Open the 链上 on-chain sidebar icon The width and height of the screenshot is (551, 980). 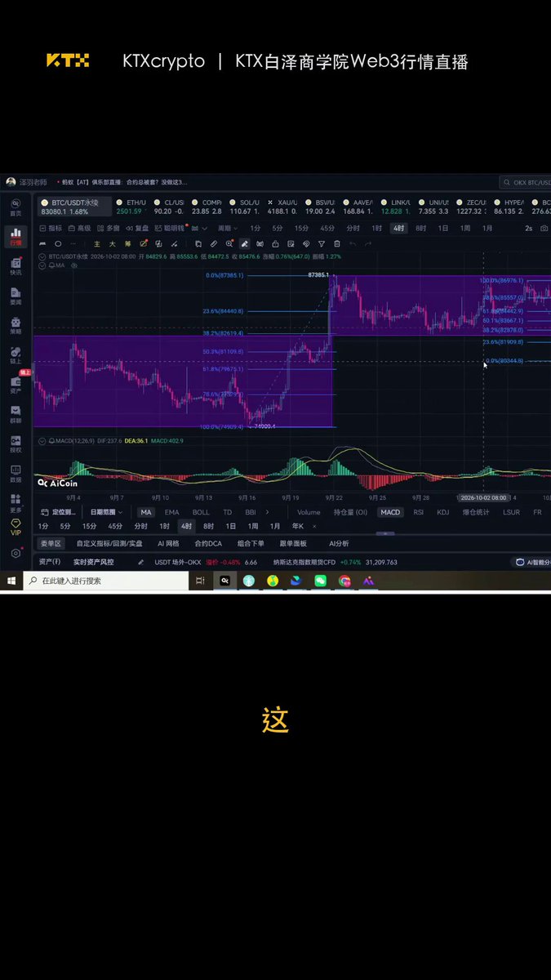[x=16, y=354]
